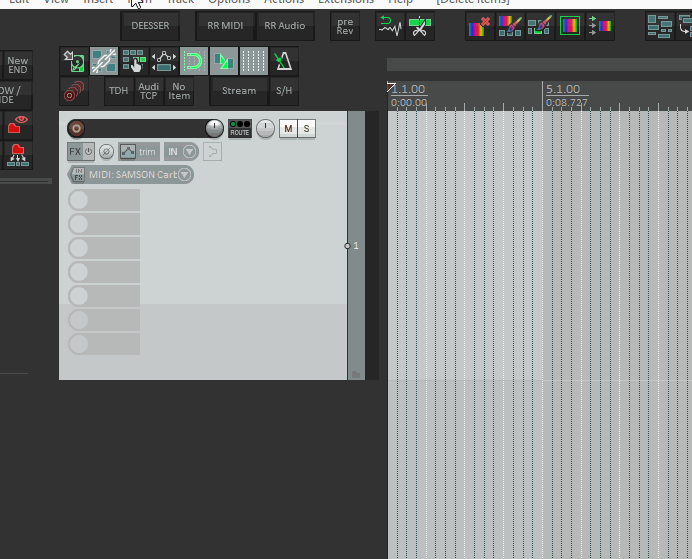Open the MIDI: SAMSON Cart input dropdown

point(131,174)
